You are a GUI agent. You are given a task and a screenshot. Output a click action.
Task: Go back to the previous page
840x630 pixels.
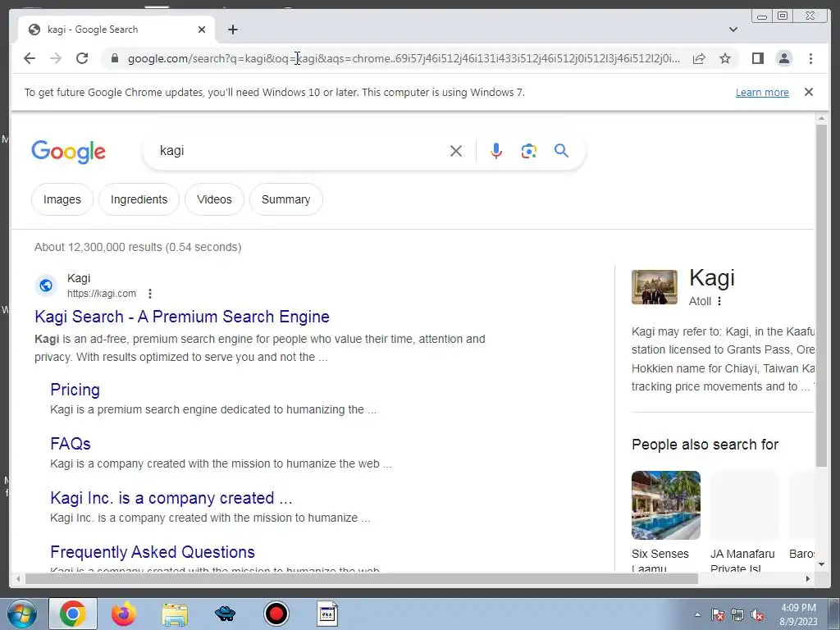pyautogui.click(x=30, y=58)
